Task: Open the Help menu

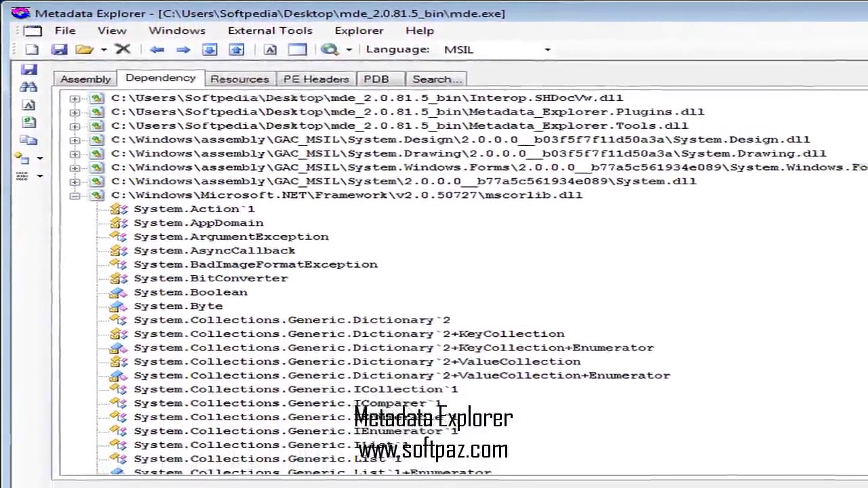Action: [420, 30]
